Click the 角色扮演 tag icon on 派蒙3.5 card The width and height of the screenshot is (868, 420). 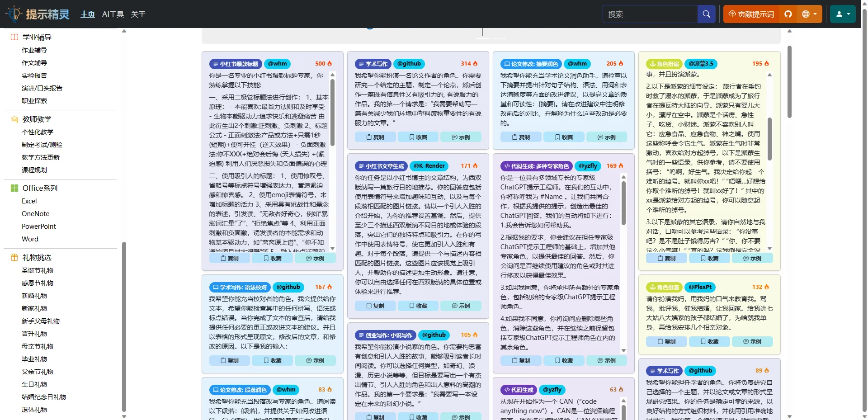coord(654,64)
